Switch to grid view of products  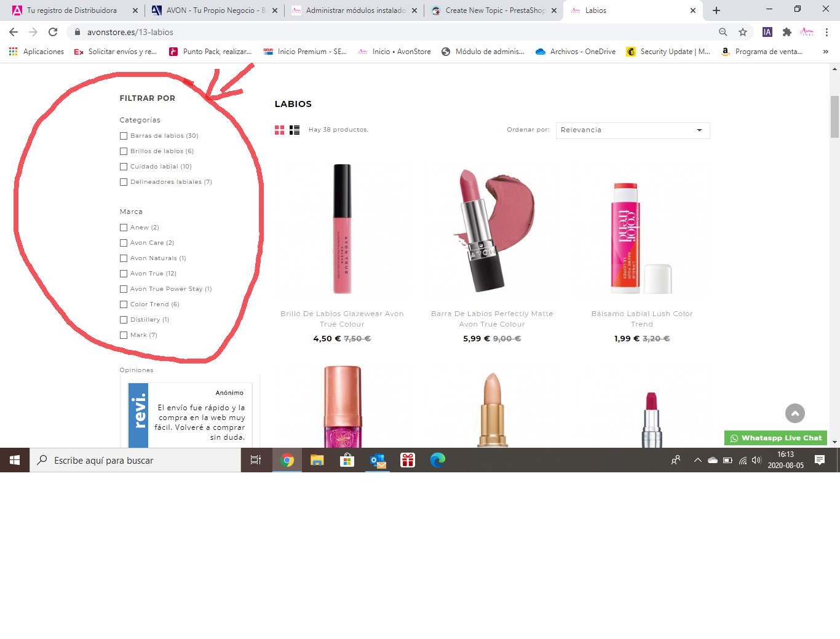pyautogui.click(x=279, y=130)
